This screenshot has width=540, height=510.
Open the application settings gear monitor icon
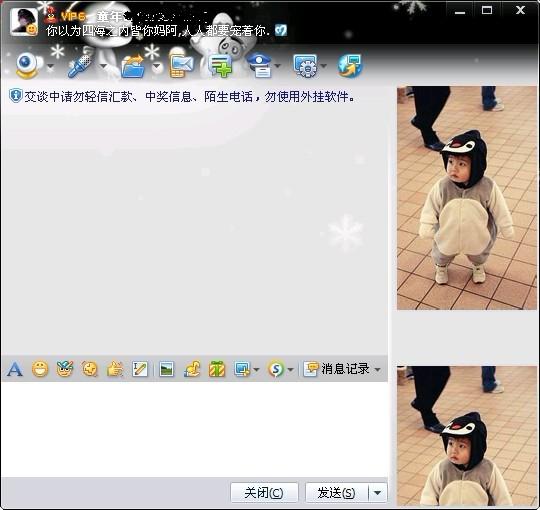[306, 66]
